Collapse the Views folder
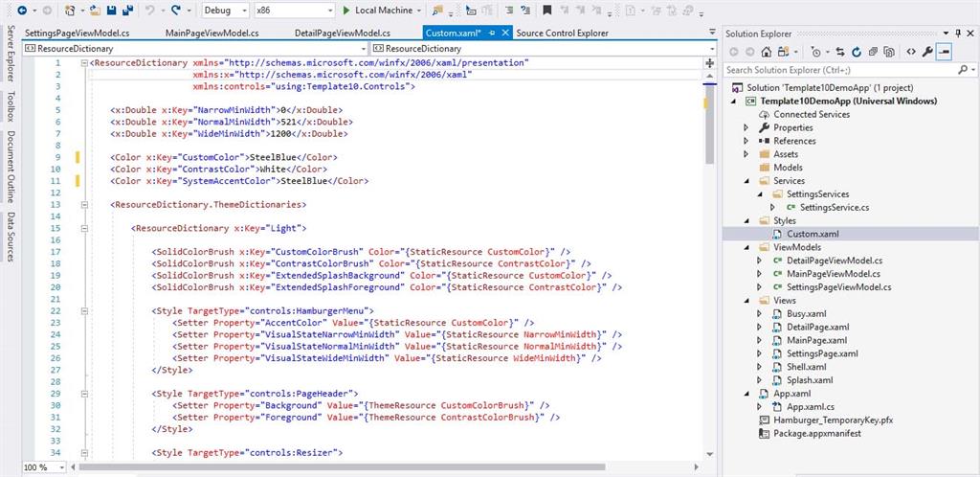 point(746,301)
